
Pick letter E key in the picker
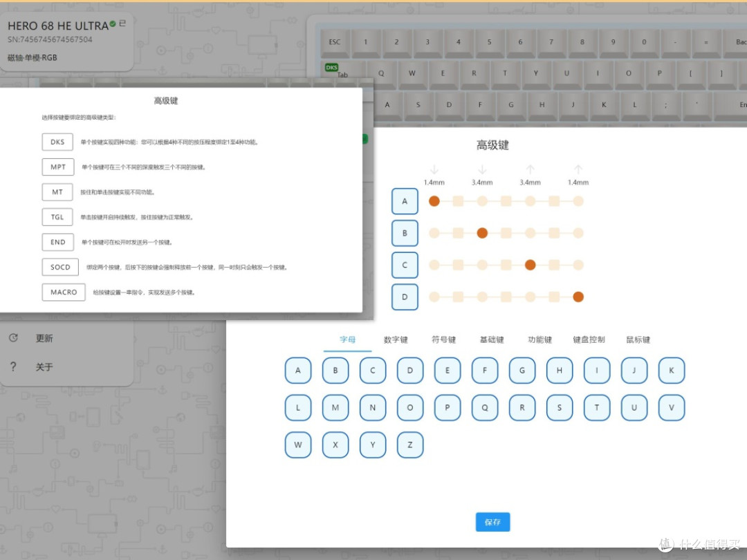click(448, 370)
